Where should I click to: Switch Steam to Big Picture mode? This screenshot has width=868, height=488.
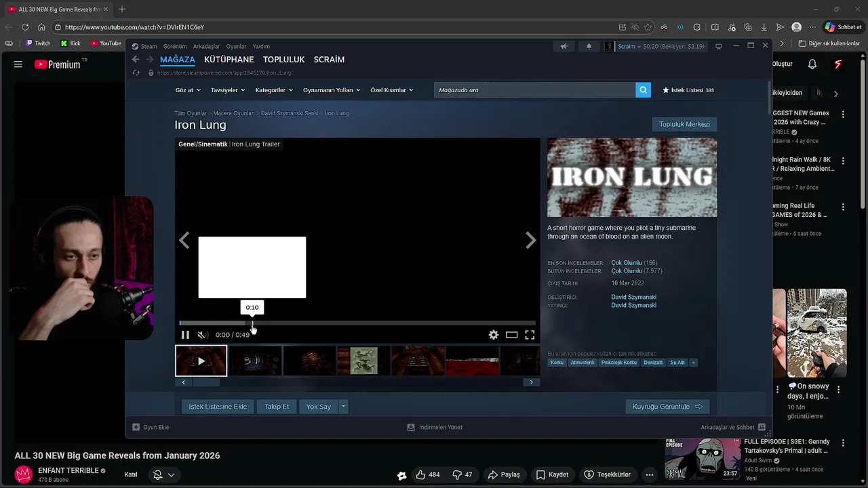[x=719, y=47]
